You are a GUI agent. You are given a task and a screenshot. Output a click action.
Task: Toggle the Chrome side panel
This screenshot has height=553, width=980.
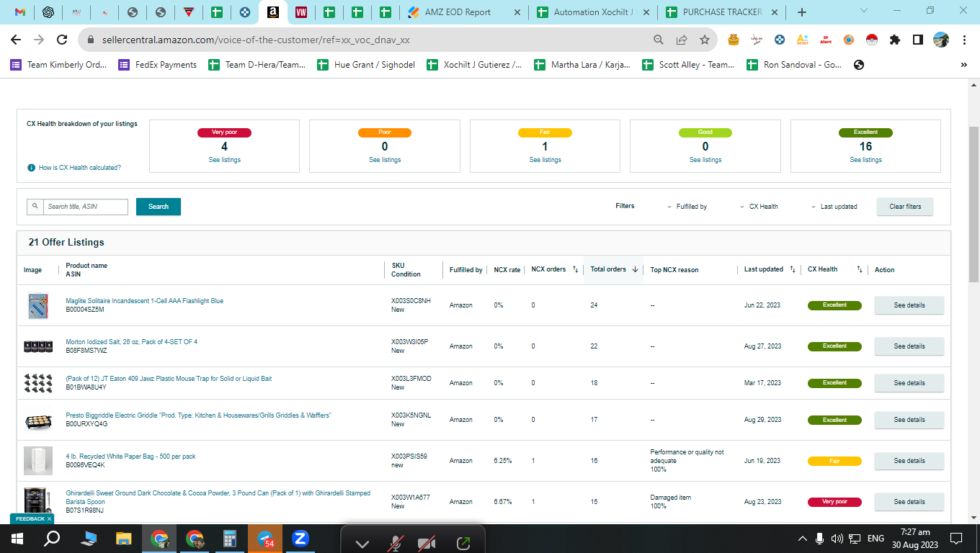(x=918, y=40)
